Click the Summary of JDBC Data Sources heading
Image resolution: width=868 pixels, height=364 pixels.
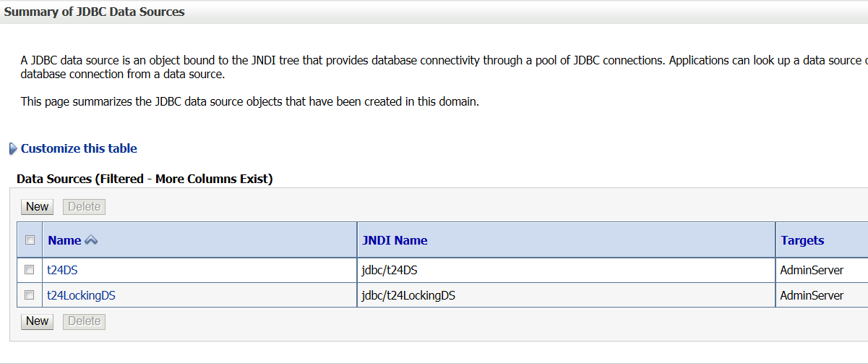(95, 12)
